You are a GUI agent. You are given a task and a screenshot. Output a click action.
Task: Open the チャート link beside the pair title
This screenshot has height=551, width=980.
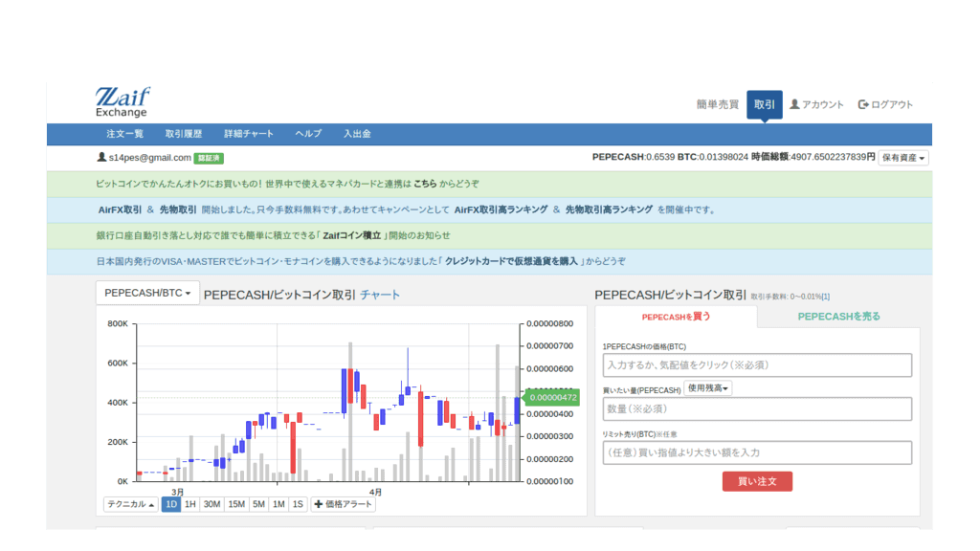coord(380,295)
